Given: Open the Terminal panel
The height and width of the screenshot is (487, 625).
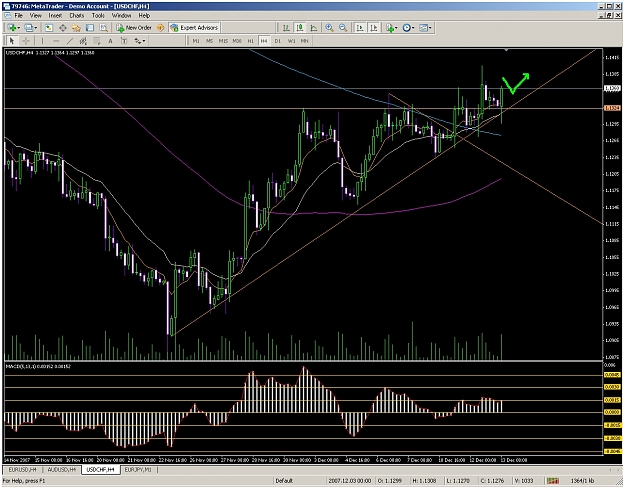Looking at the screenshot, I should click(x=90, y=28).
